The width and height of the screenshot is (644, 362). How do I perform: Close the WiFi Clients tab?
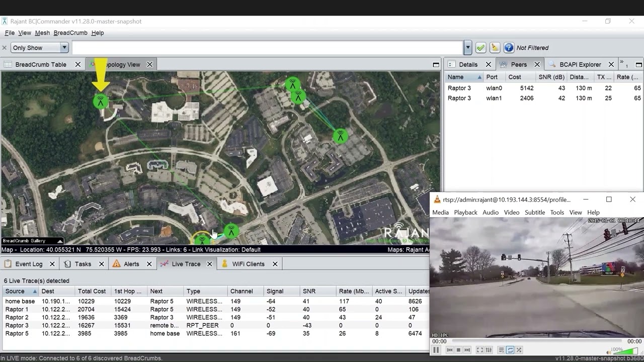tap(275, 264)
